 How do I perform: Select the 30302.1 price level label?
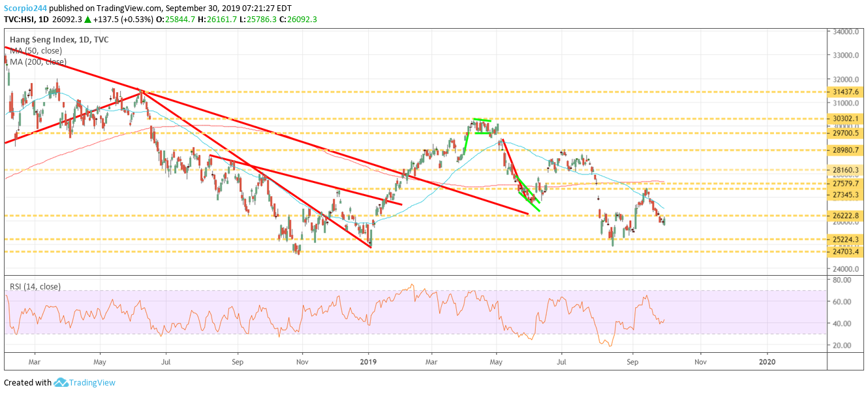click(845, 119)
